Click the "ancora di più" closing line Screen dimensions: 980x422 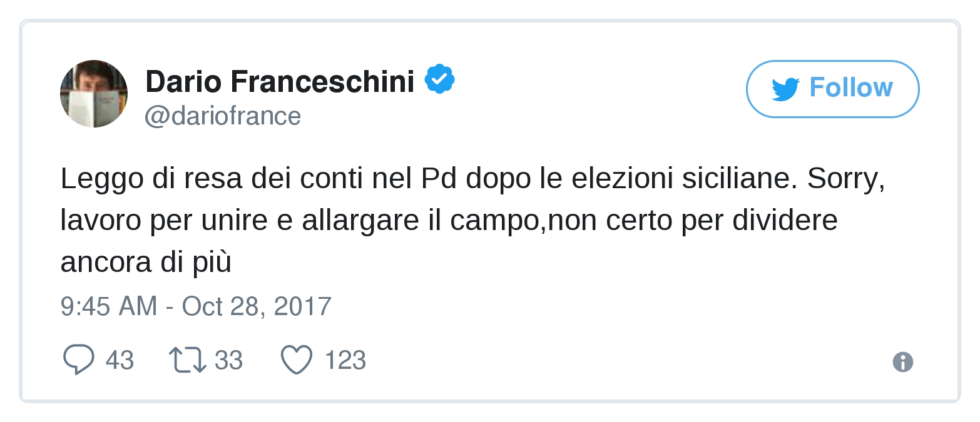[146, 263]
